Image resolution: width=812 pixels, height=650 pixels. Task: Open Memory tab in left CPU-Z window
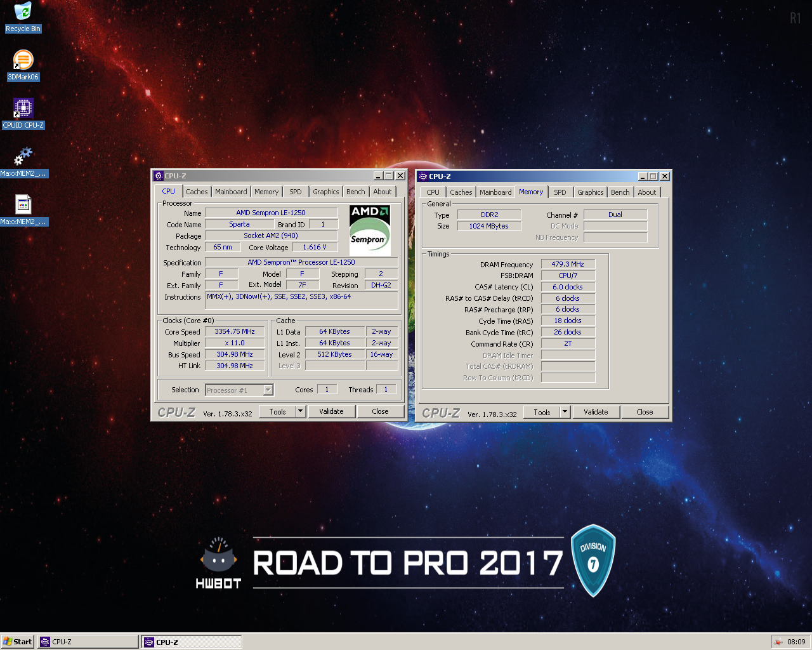266,192
